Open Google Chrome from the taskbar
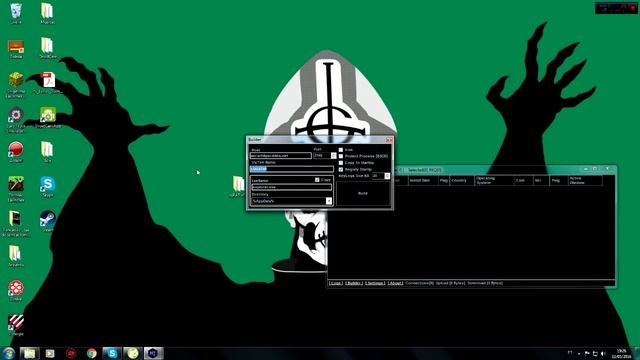This screenshot has height=360, width=640. [x=91, y=353]
